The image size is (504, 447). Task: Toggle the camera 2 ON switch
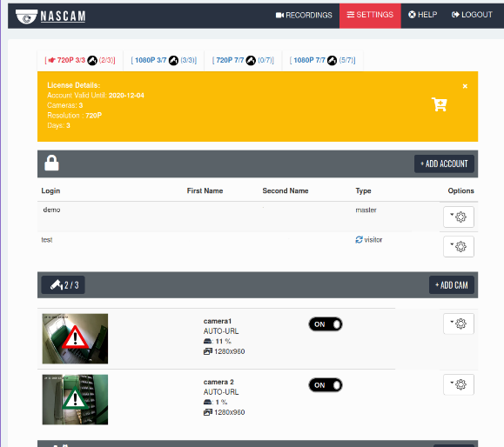(x=326, y=385)
